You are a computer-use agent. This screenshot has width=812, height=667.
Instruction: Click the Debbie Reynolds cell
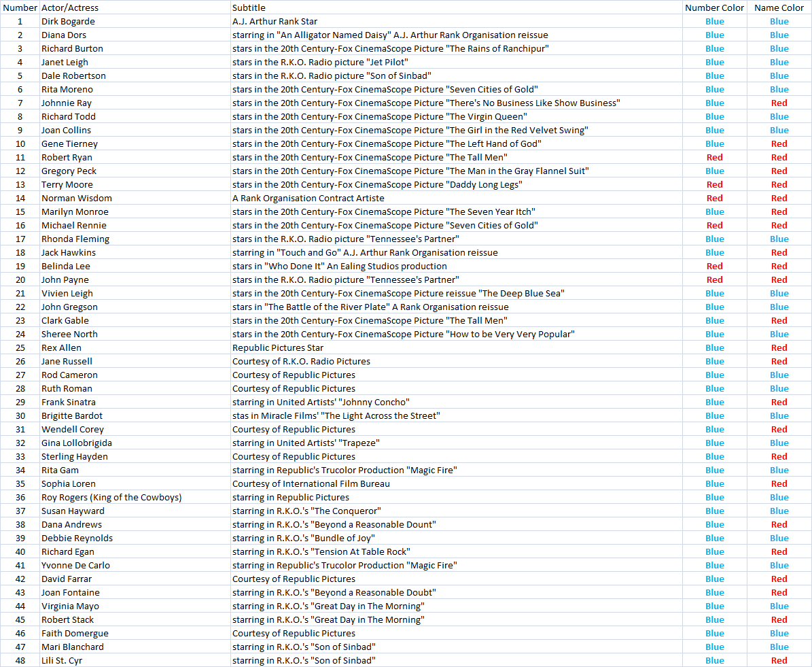pos(135,538)
